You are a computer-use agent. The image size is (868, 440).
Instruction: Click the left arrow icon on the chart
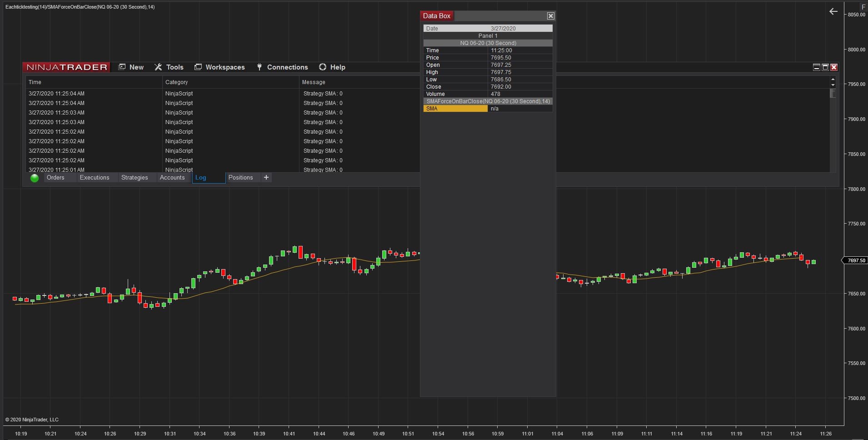833,11
